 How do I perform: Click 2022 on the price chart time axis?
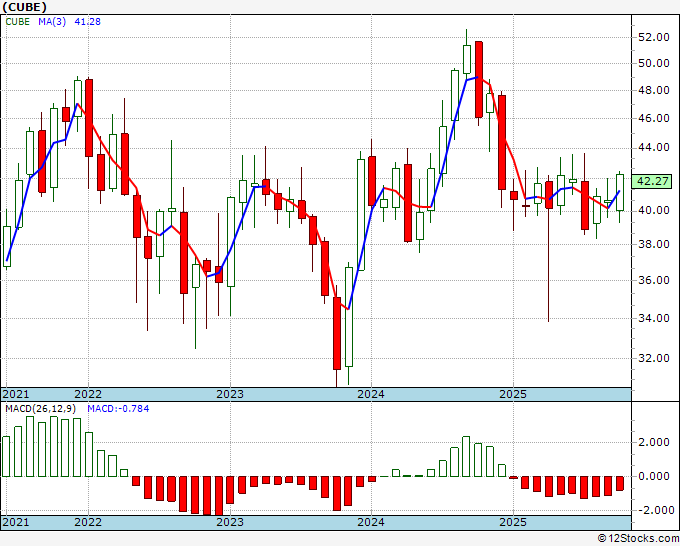pyautogui.click(x=88, y=394)
